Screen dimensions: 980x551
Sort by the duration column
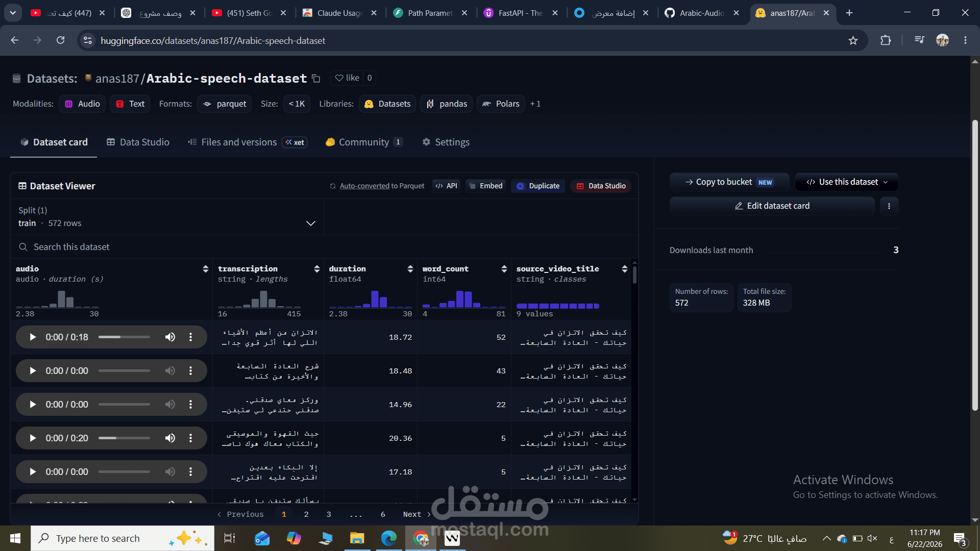click(410, 269)
